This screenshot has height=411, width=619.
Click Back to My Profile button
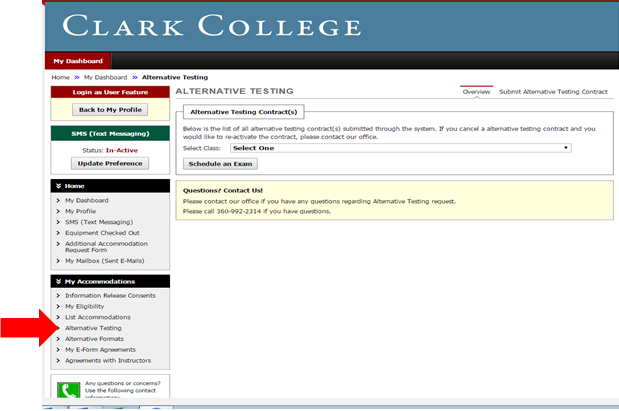coord(110,110)
